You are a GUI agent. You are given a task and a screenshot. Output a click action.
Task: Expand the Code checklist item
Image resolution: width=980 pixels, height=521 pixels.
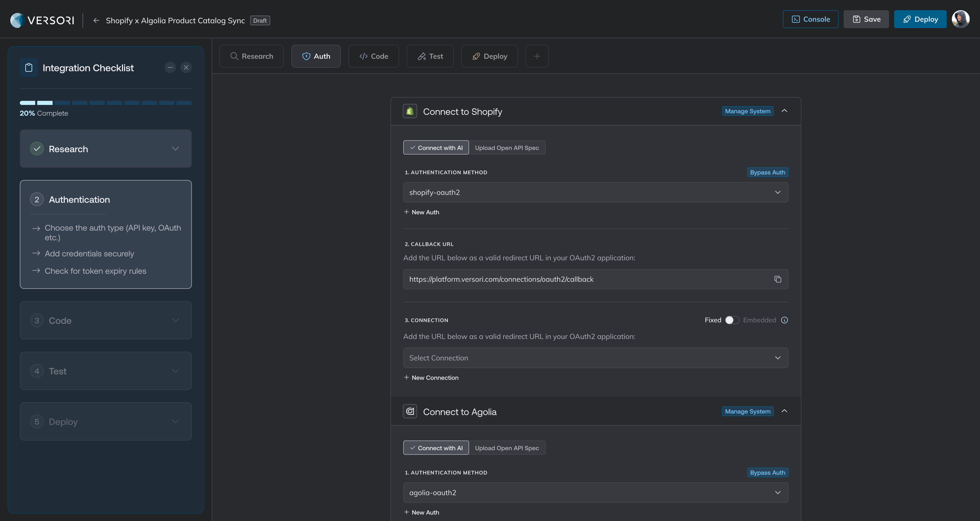175,320
